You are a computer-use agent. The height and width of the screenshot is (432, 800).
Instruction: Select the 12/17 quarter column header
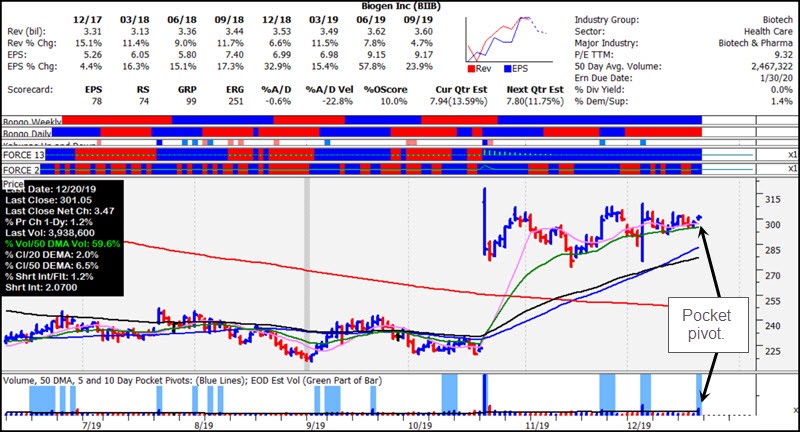click(x=87, y=20)
